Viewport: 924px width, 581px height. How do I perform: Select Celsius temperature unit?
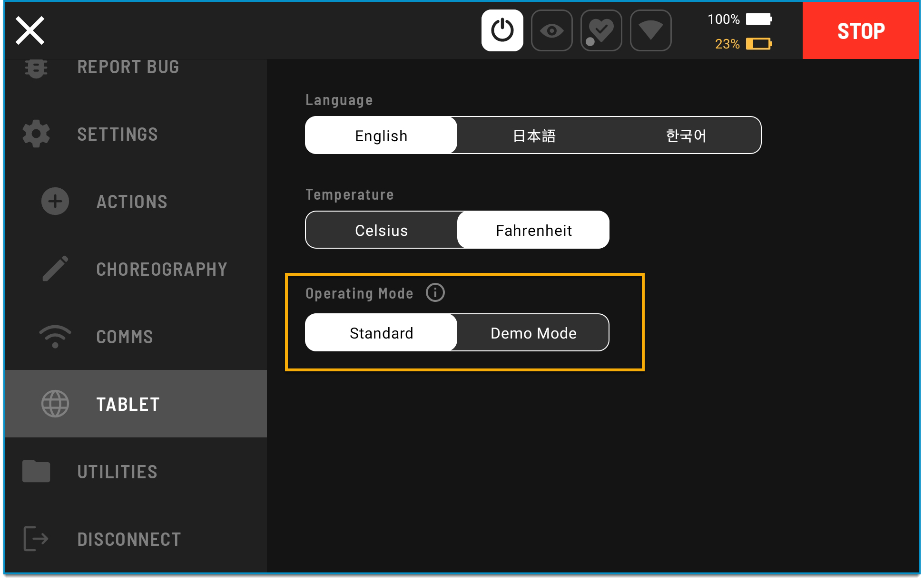pos(381,230)
